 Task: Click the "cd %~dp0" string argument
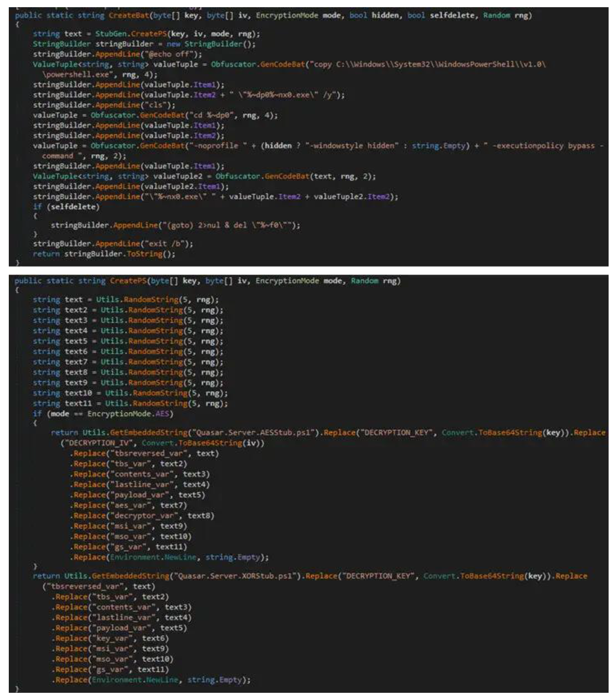click(x=211, y=115)
